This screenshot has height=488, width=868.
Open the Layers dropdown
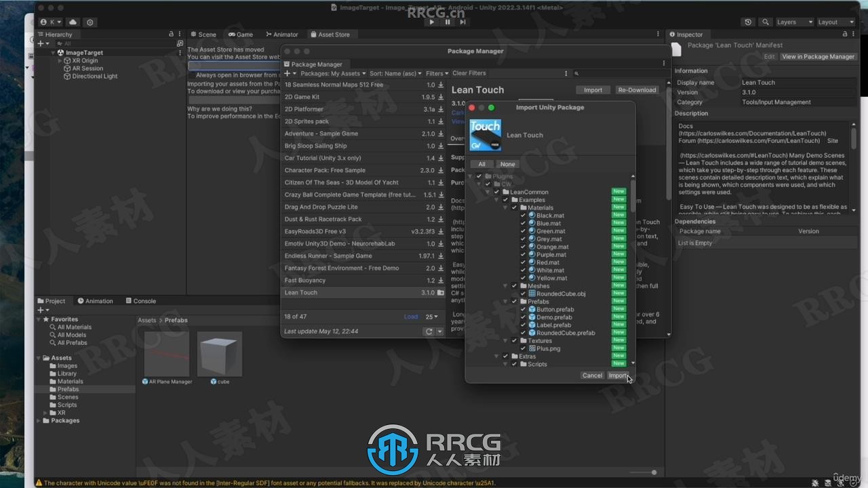tap(793, 22)
